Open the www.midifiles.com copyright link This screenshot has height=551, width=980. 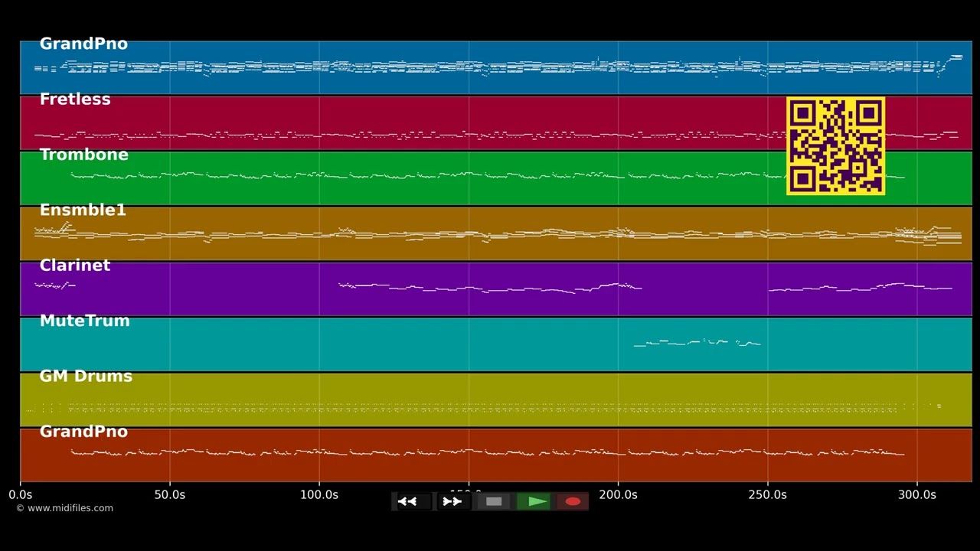[x=64, y=508]
